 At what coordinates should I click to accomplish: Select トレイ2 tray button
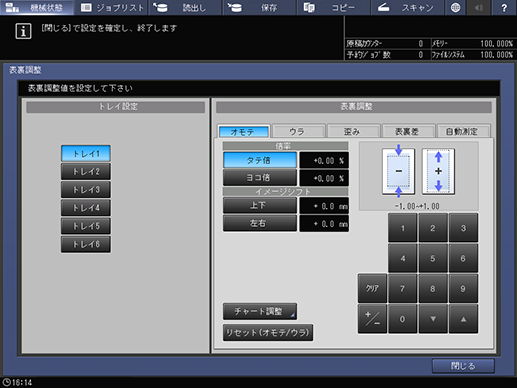pos(86,172)
